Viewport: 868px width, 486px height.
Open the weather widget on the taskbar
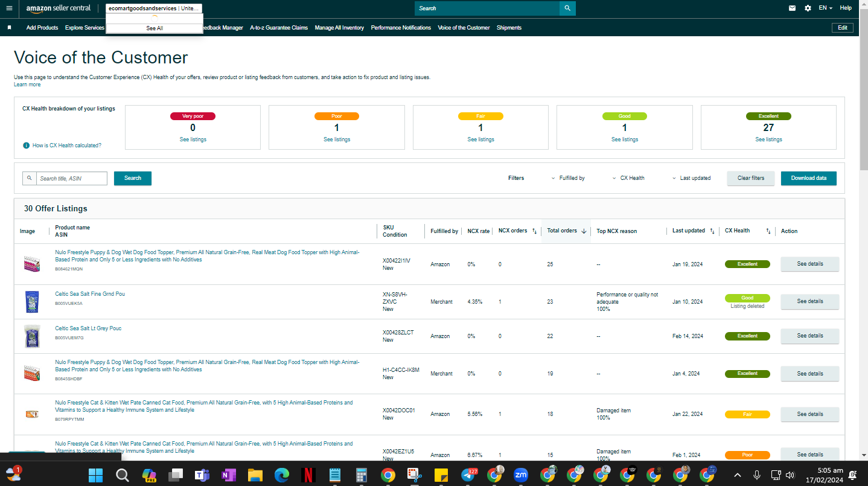[13, 473]
